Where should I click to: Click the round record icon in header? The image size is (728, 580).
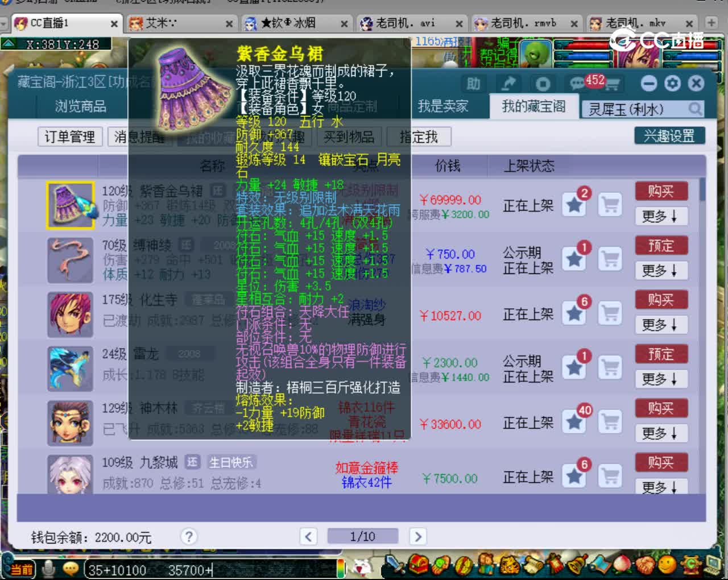543,84
